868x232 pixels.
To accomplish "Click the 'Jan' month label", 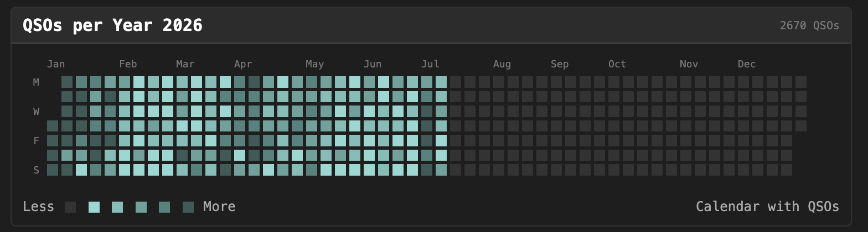I will pyautogui.click(x=56, y=64).
